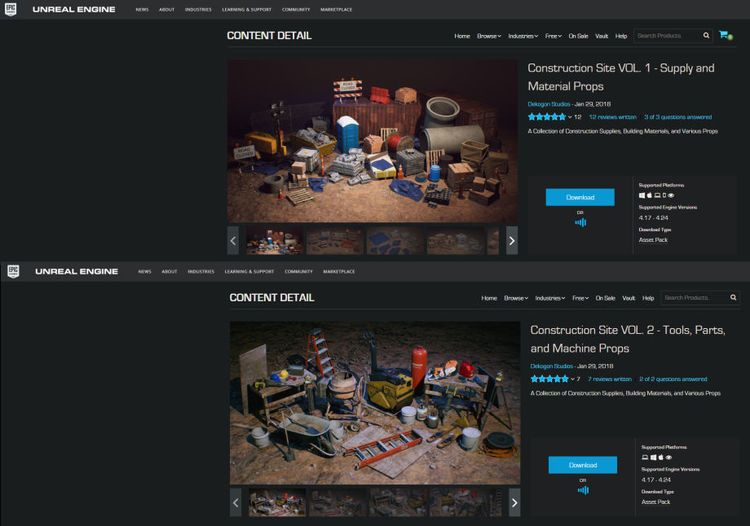
Task: Expand the Industries dropdown on the Vol. 2 page
Action: pyautogui.click(x=550, y=298)
